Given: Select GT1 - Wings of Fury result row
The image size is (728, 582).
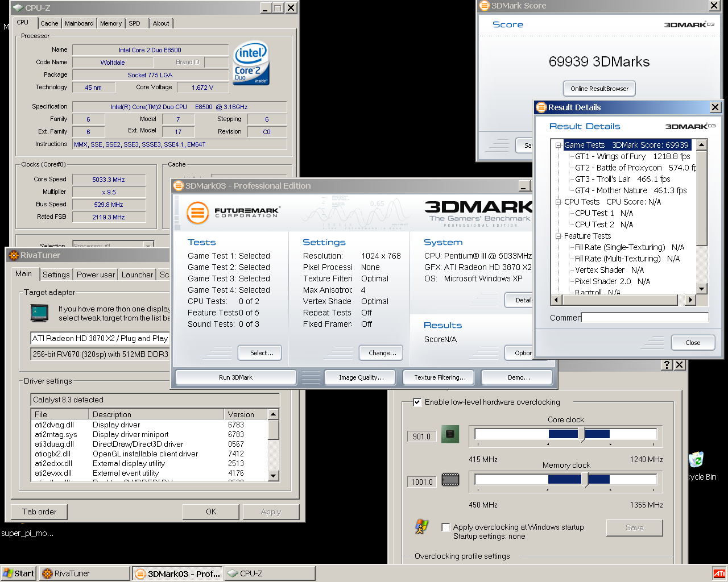Looking at the screenshot, I should (632, 156).
